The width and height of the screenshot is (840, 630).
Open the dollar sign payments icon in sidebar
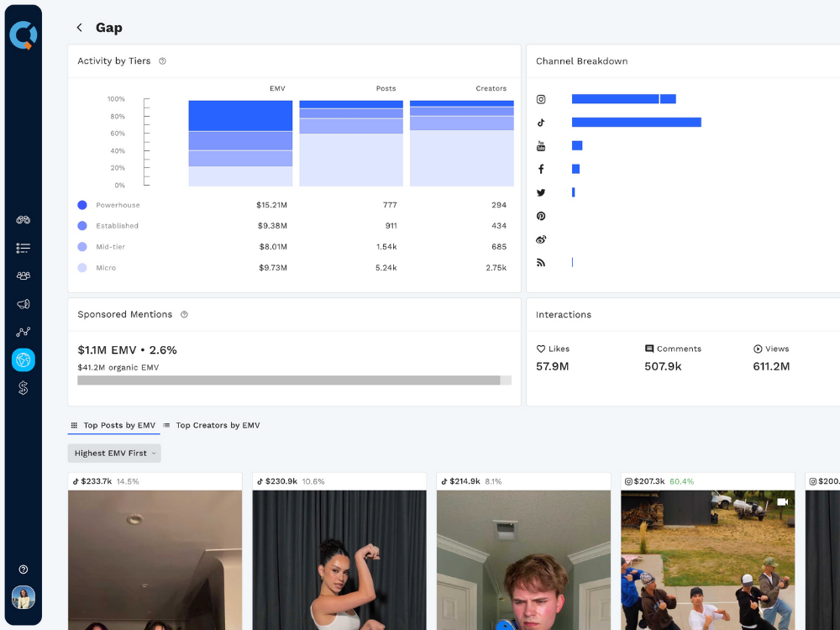click(x=24, y=387)
